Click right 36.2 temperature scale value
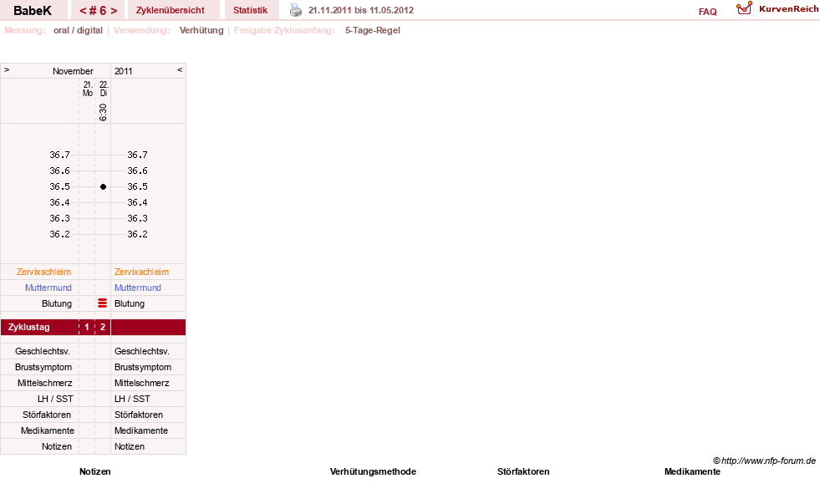 click(x=137, y=234)
